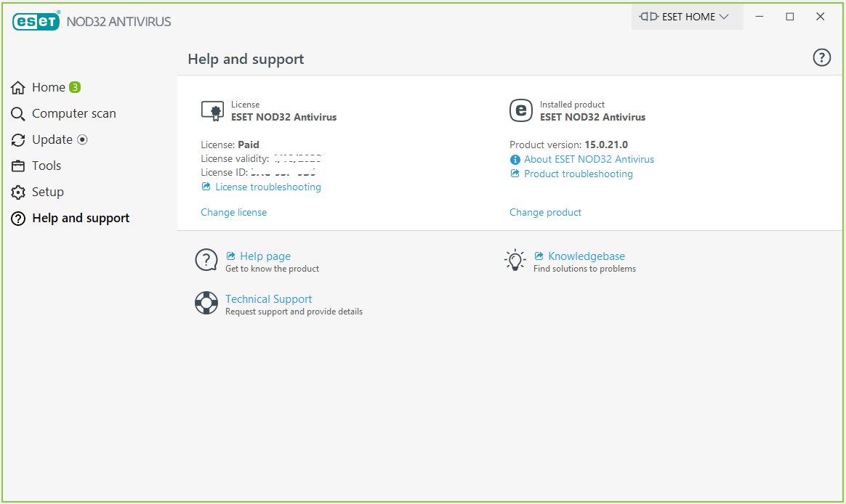This screenshot has width=846, height=504.
Task: Click the update progress indicator next to Update
Action: [x=82, y=139]
